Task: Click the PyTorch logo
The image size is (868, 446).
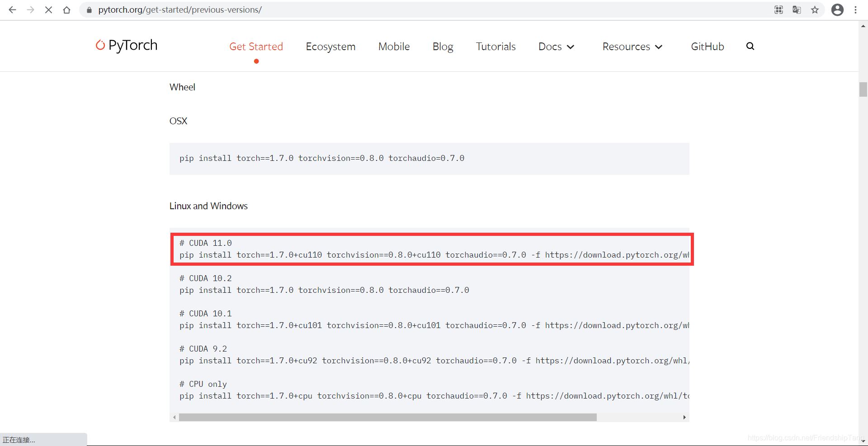Action: coord(127,45)
